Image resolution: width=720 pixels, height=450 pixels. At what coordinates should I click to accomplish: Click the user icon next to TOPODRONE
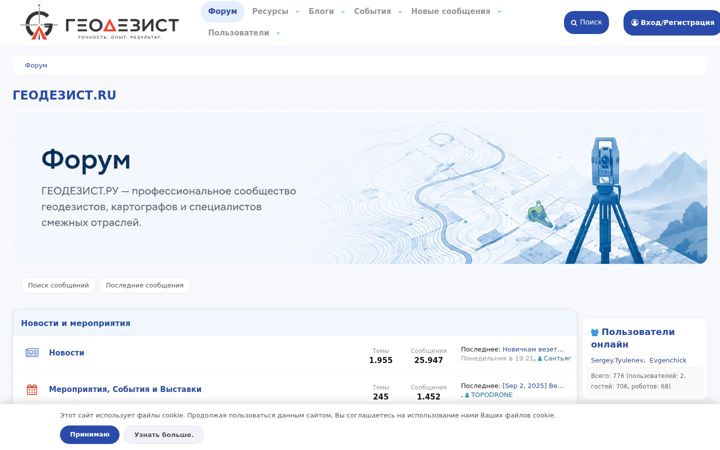pos(467,395)
